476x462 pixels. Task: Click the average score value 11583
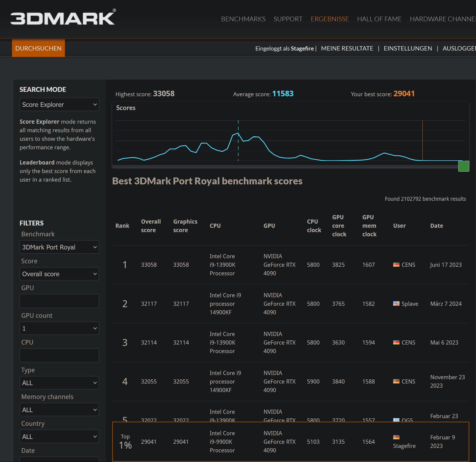click(283, 93)
